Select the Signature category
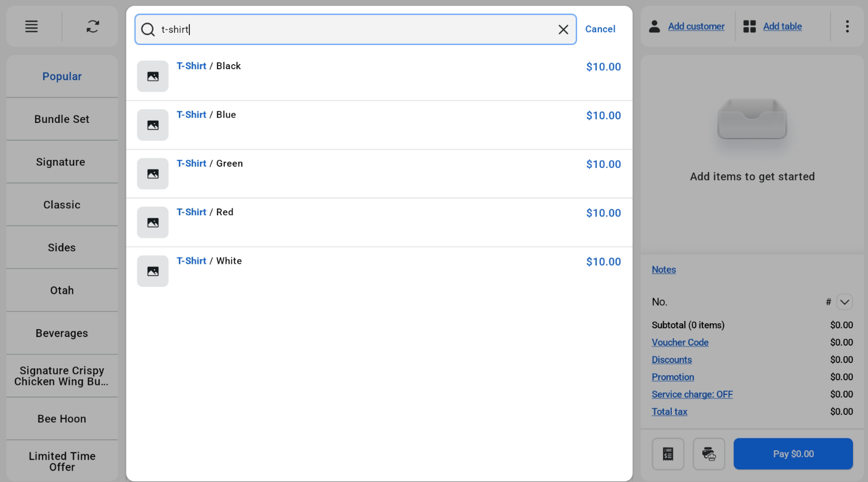Screen dimensions: 868x482 [x=62, y=162]
